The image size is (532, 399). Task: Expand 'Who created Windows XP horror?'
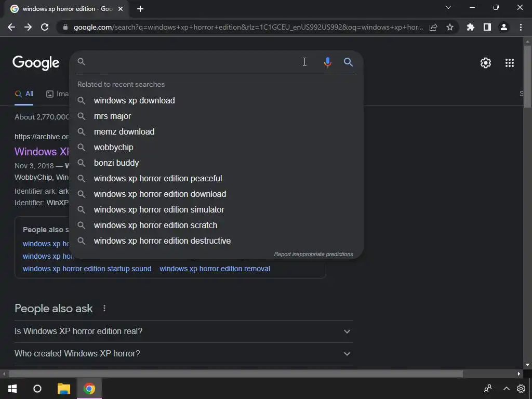coord(183,353)
